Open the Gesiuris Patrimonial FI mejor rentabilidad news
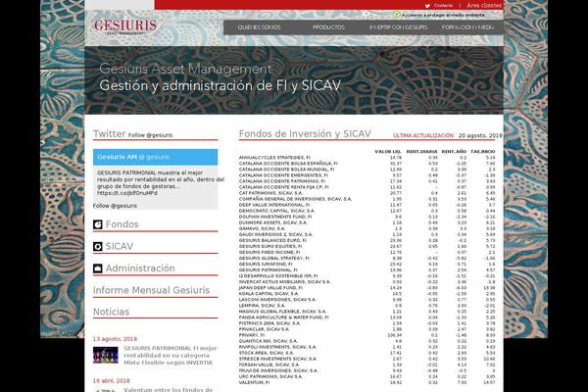The image size is (588, 392). coord(171,355)
